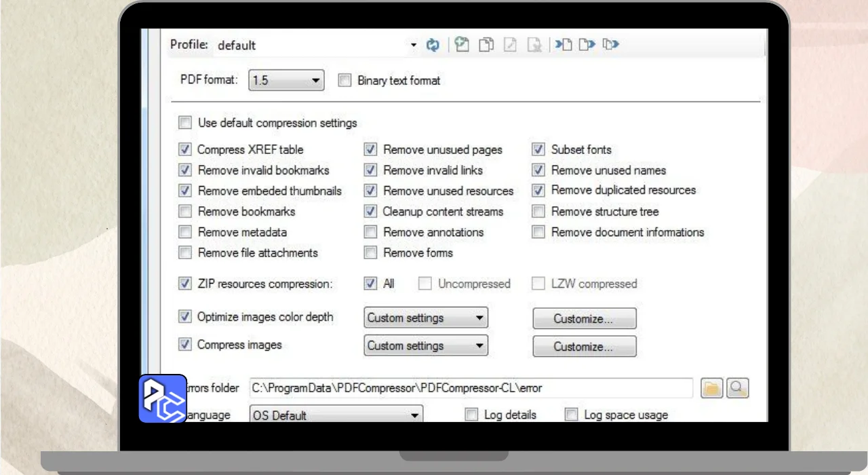The image size is (868, 475).
Task: Click Customize for Compress images
Action: 585,346
